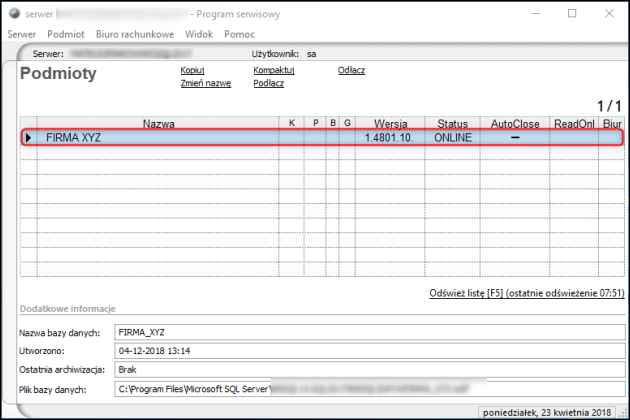
Task: Open the Biuro rachunkowe menu
Action: tap(135, 34)
